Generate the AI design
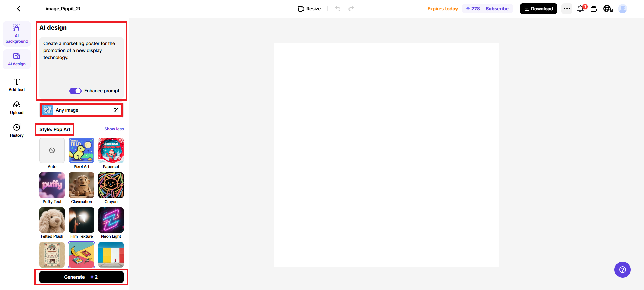 tap(82, 277)
